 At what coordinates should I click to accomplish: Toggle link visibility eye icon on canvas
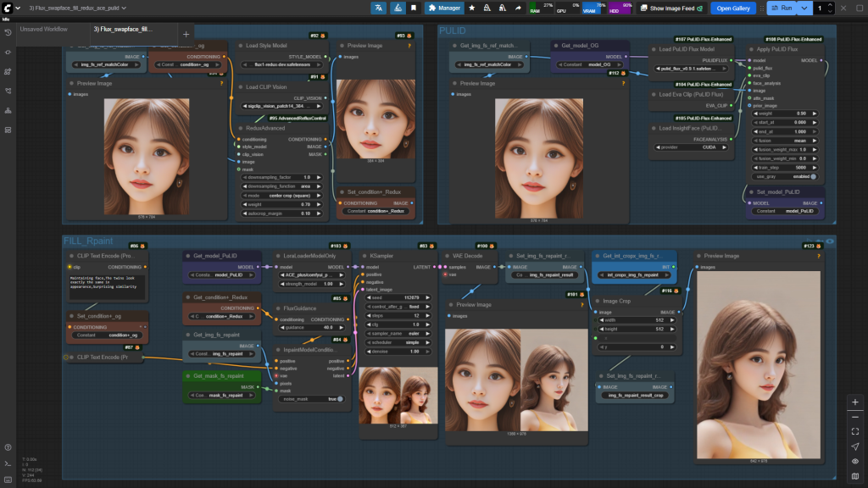855,461
